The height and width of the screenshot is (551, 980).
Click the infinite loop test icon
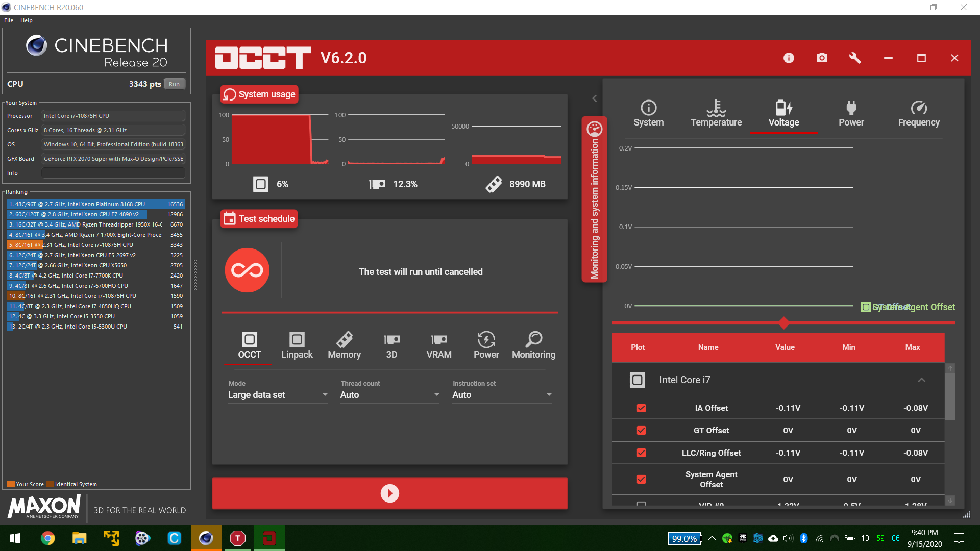[x=247, y=270]
